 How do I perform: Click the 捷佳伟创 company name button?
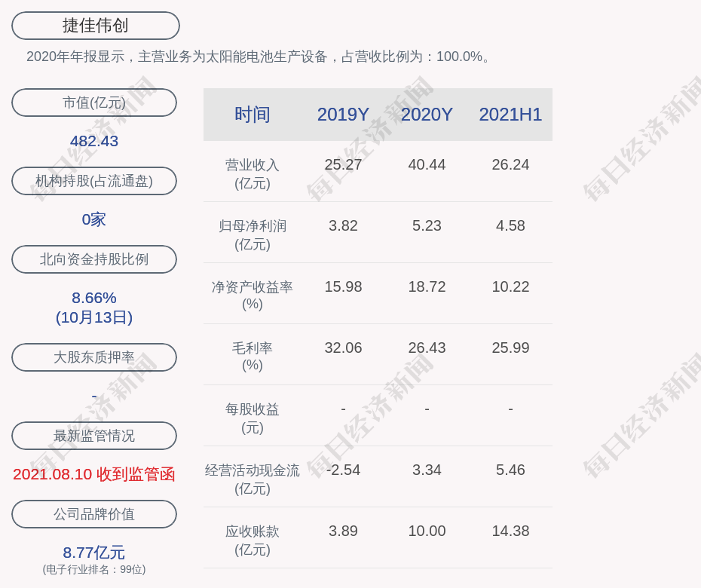tap(95, 26)
